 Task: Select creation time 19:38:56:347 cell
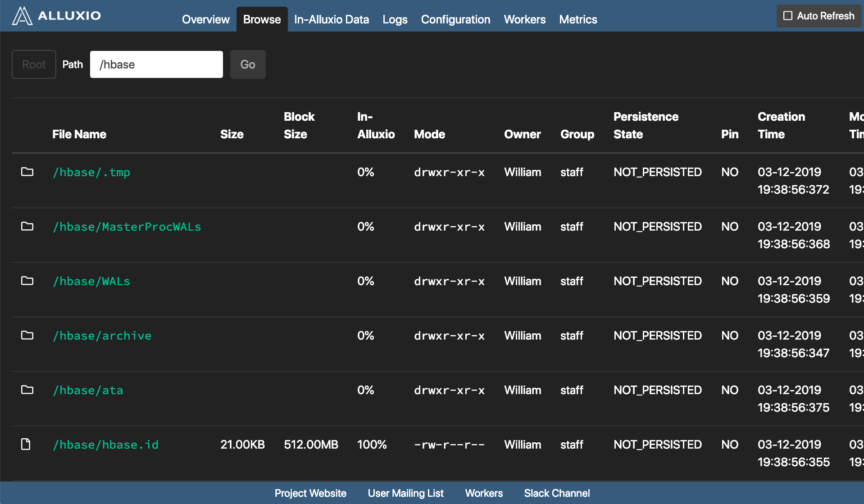[x=793, y=344]
